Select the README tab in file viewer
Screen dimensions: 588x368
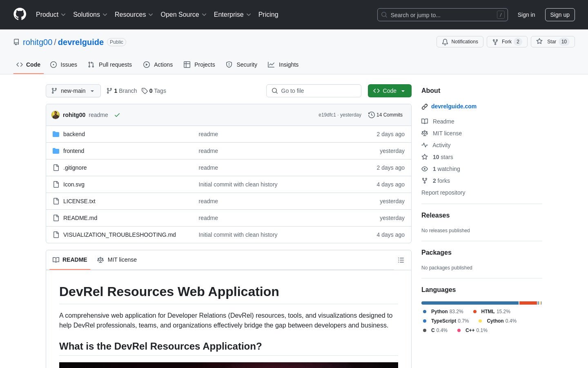[70, 260]
